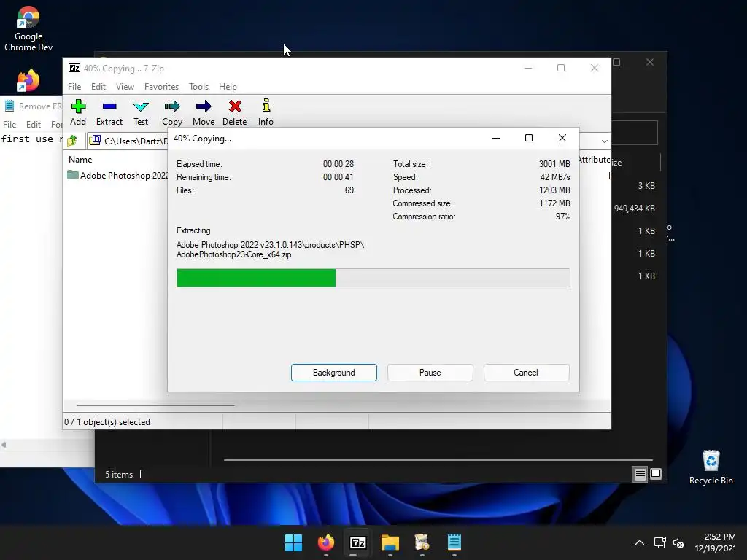Screen dimensions: 747x560
Task: Open Google Chrome Dev desktop shortcut
Action: click(x=28, y=28)
